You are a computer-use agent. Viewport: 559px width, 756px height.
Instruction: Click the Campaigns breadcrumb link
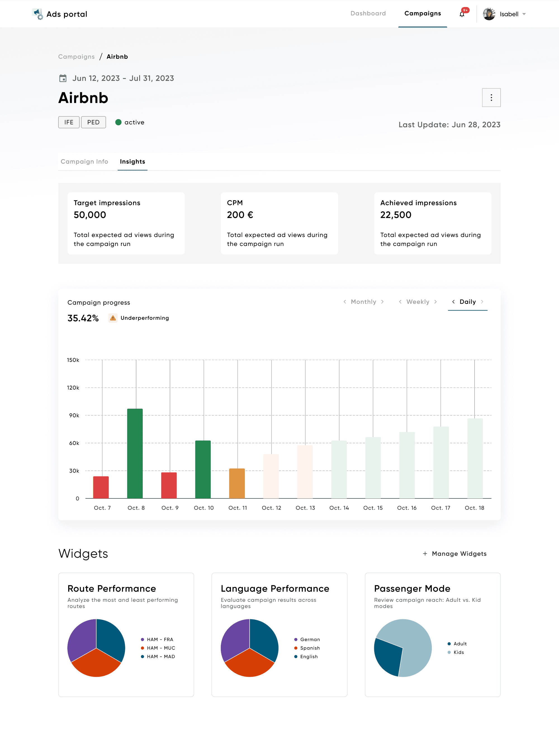pos(77,56)
